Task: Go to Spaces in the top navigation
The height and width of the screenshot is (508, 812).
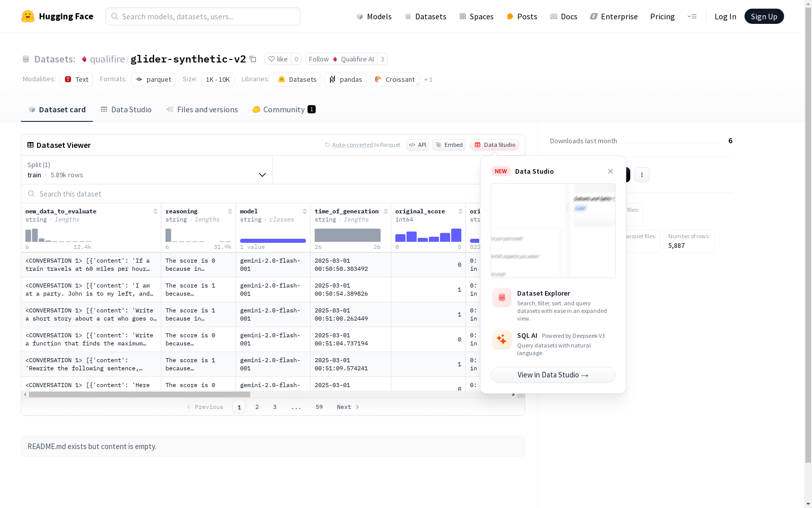Action: [x=477, y=16]
